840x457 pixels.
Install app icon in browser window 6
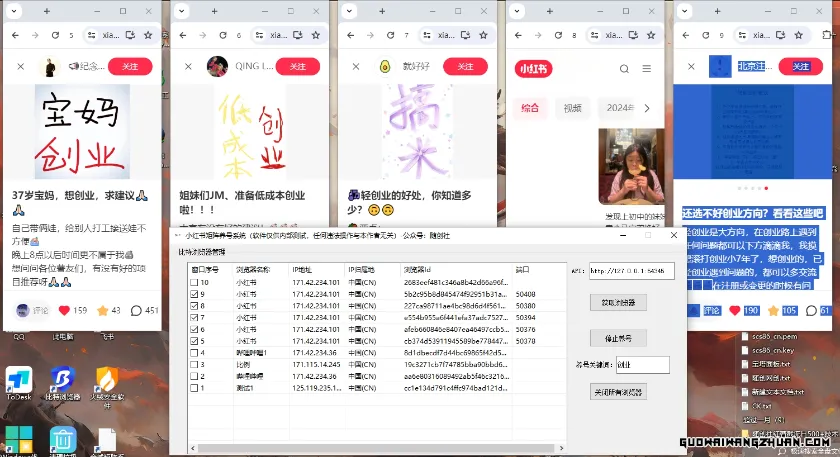pos(298,35)
